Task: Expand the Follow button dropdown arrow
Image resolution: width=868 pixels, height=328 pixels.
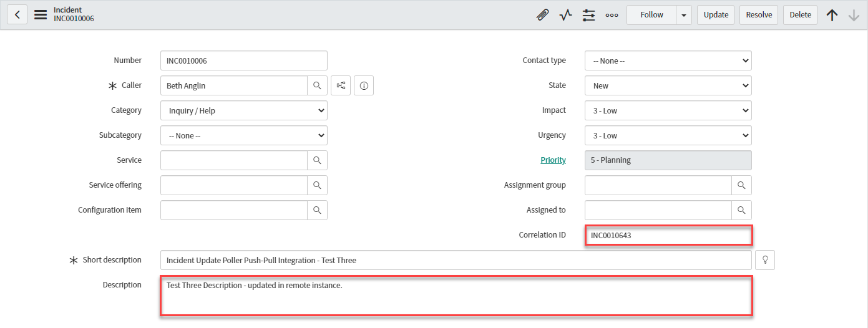Action: click(684, 15)
